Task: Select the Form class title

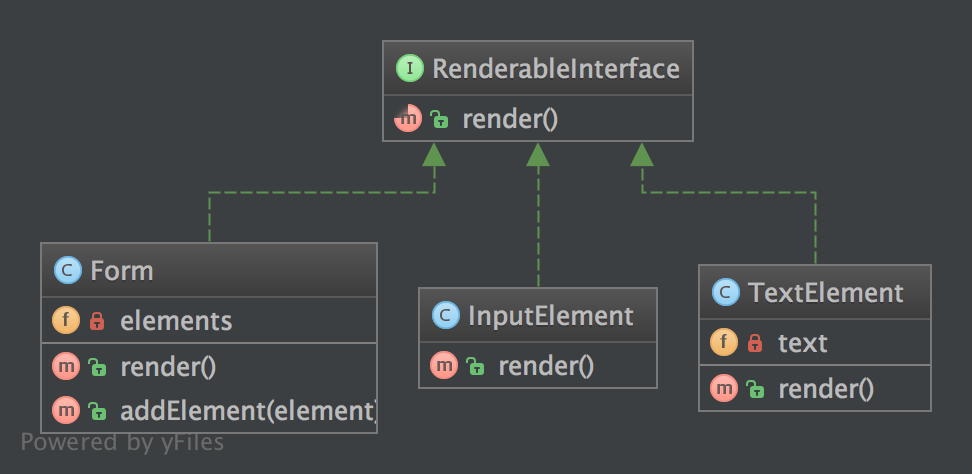Action: point(122,271)
